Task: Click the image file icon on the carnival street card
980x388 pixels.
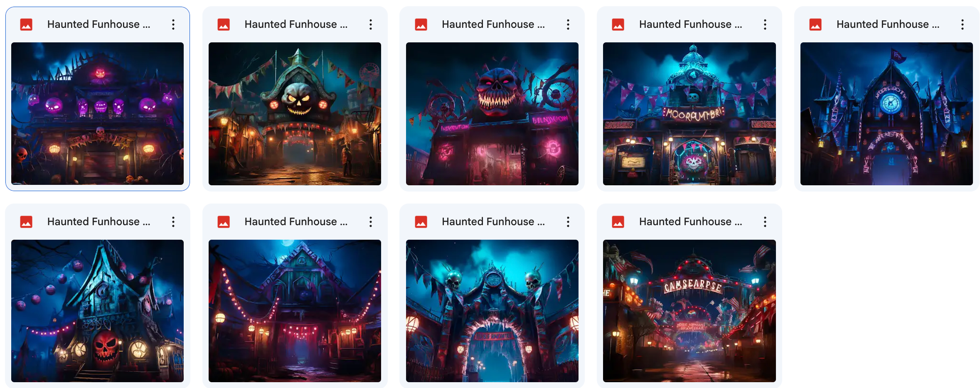Action: pos(618,221)
